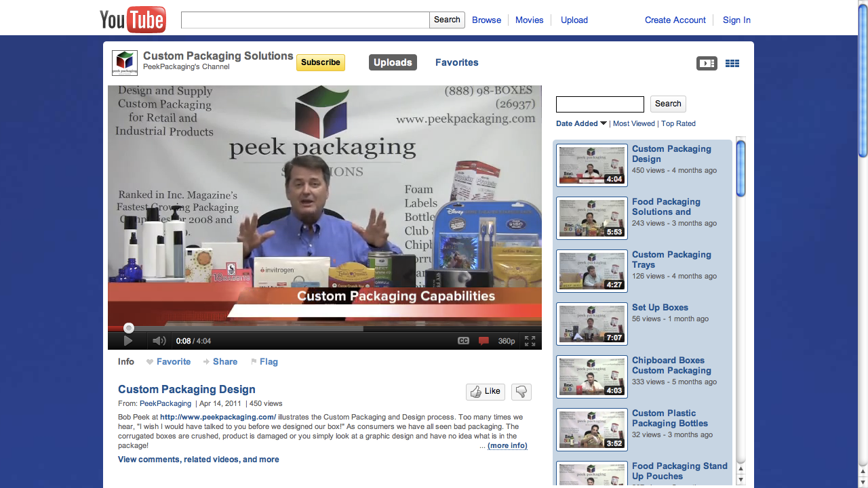Expand the Date Added sort dropdown

point(581,123)
